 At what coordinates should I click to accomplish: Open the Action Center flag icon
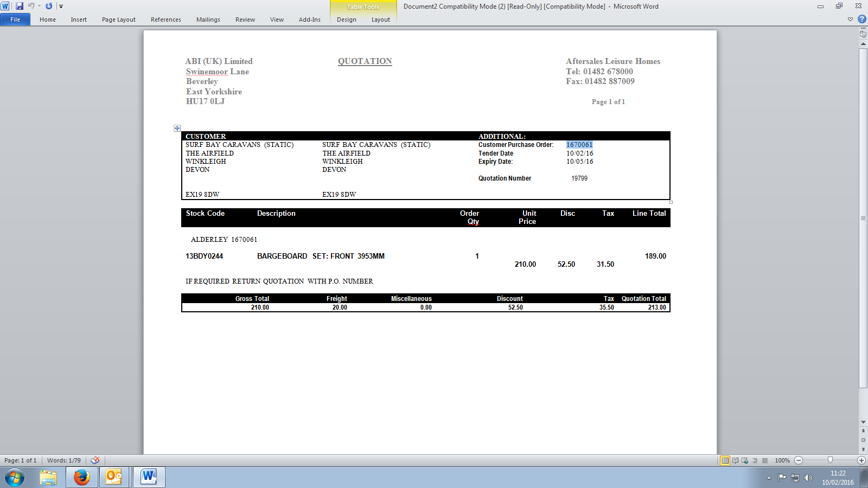782,478
